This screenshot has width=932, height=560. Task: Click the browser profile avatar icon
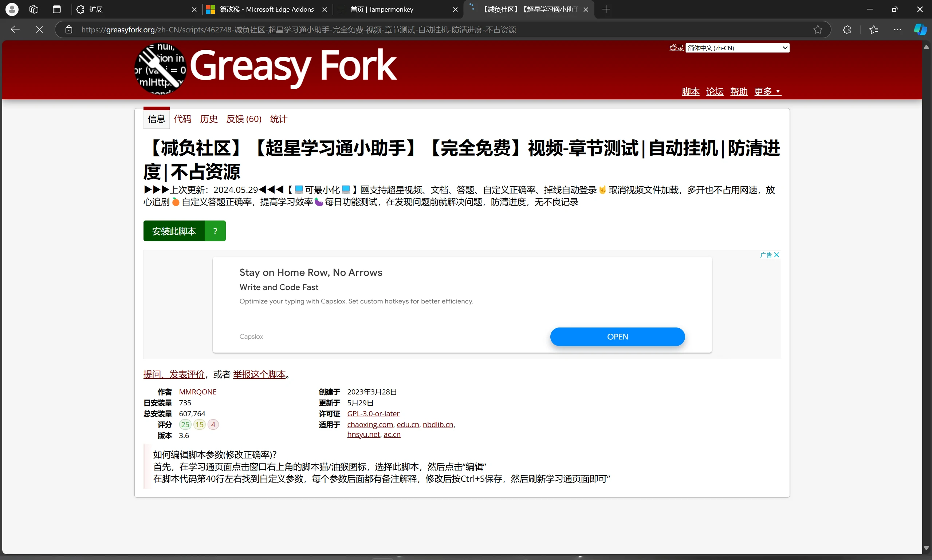click(x=12, y=9)
